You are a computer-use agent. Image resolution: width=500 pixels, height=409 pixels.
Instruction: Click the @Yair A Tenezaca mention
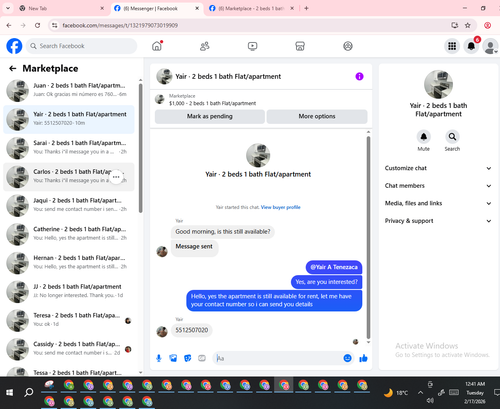pyautogui.click(x=334, y=267)
